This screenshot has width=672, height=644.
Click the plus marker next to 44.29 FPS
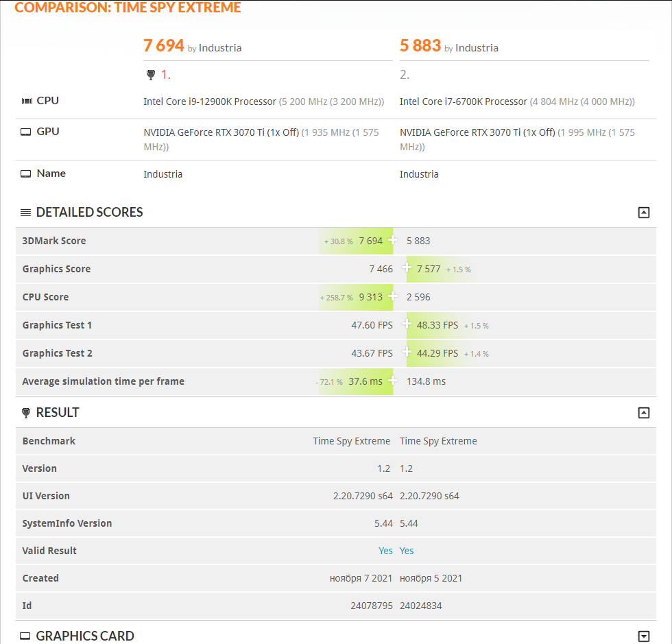pyautogui.click(x=407, y=352)
